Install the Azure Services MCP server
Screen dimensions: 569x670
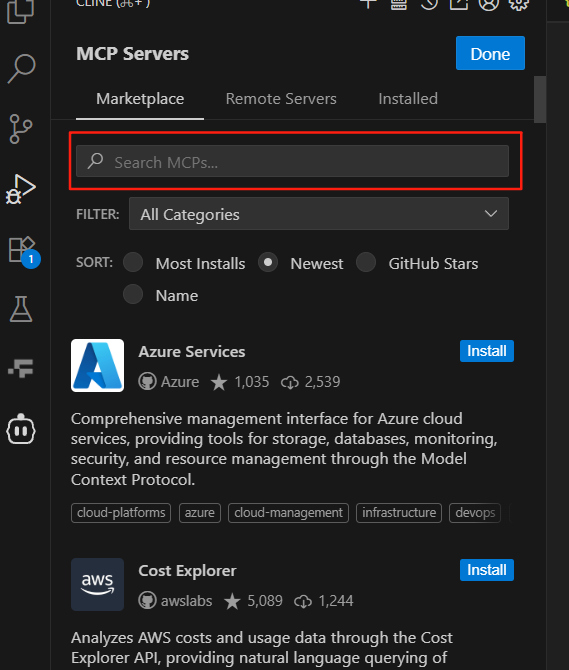[x=487, y=351]
